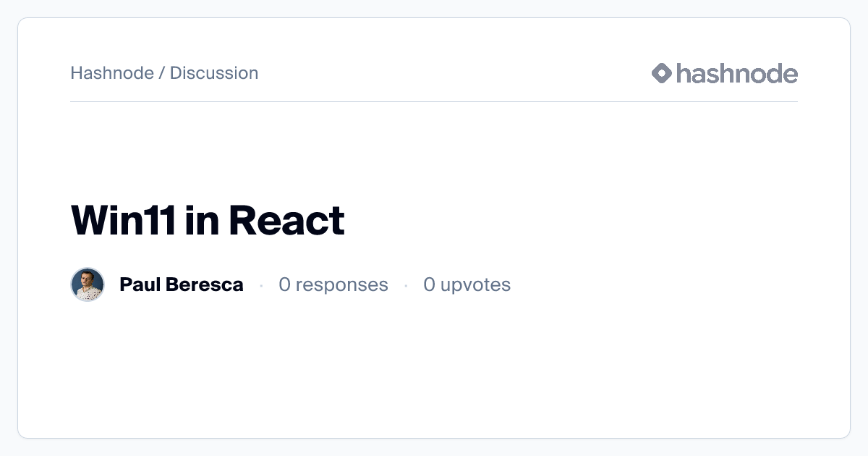Click the surname "Beresca"
The height and width of the screenshot is (456, 868).
pyautogui.click(x=204, y=284)
